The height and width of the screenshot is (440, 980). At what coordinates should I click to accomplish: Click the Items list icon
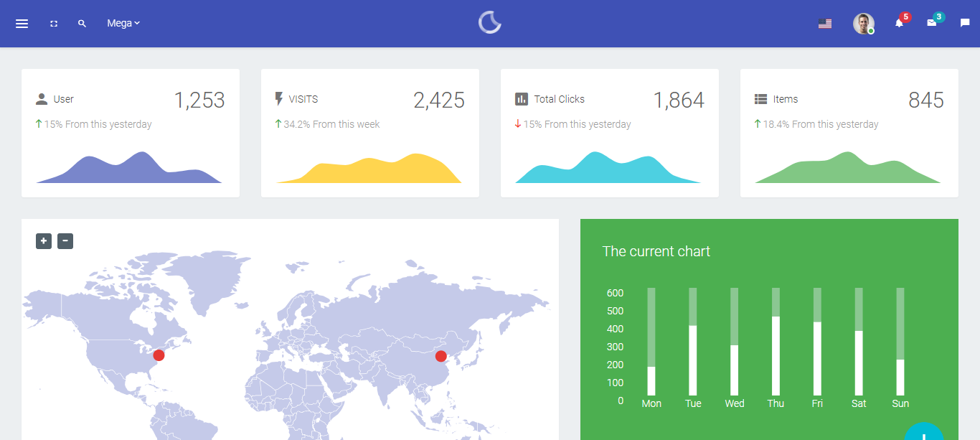(x=760, y=99)
